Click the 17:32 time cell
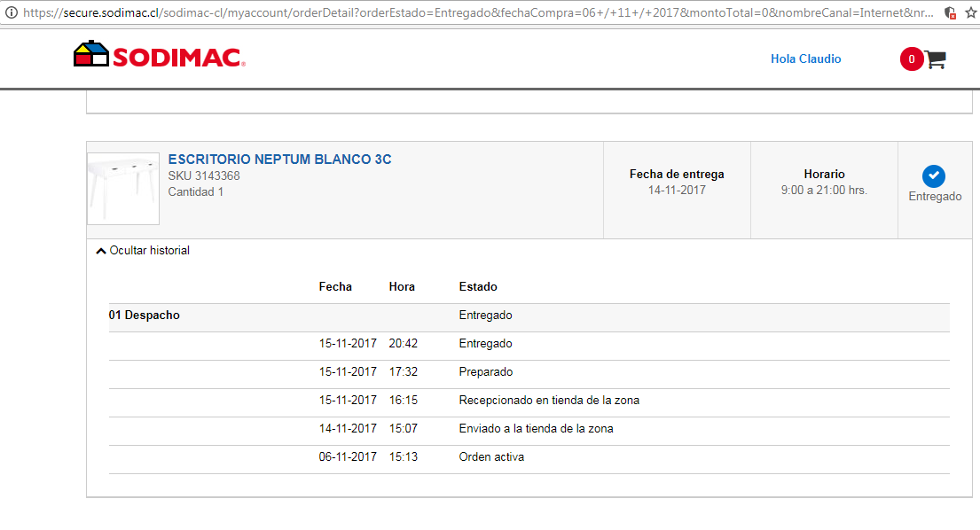980x530 pixels. 404,371
